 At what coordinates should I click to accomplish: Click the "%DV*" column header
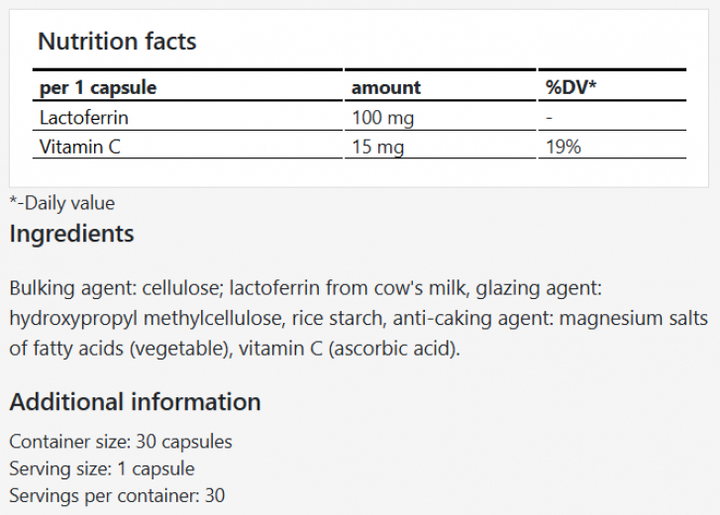click(570, 88)
